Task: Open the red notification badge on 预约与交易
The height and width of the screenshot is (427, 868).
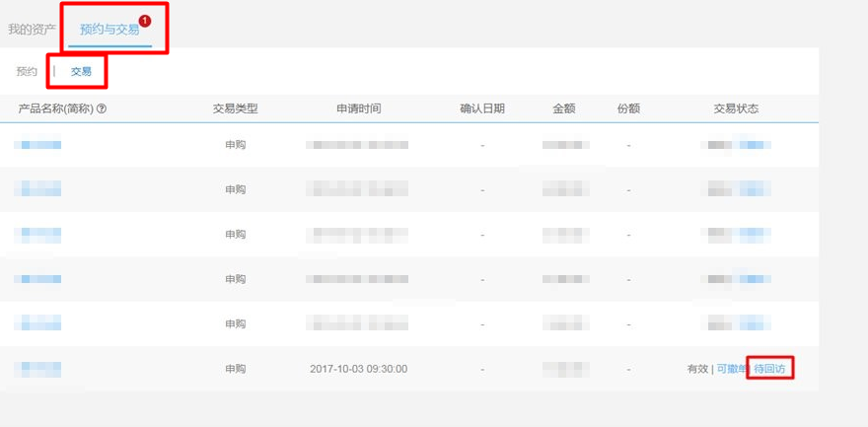Action: click(x=145, y=21)
